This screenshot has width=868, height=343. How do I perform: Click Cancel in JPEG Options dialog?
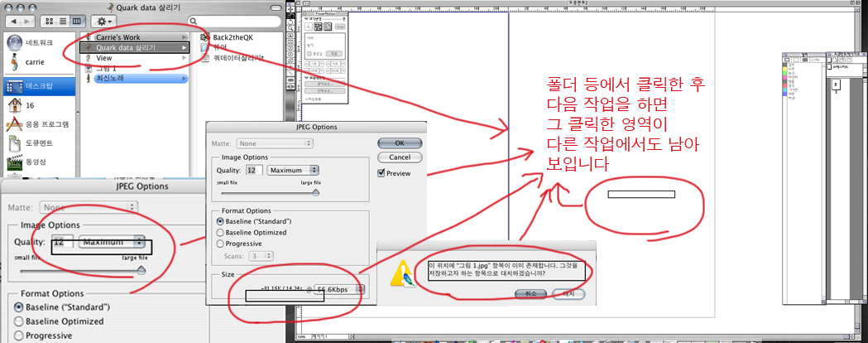pyautogui.click(x=400, y=157)
